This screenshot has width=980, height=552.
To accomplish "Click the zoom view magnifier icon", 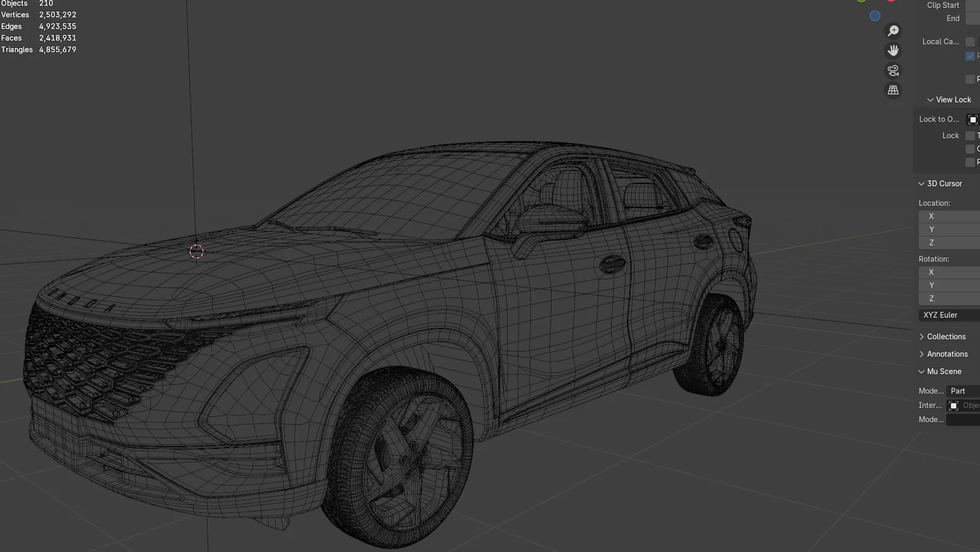I will [894, 31].
